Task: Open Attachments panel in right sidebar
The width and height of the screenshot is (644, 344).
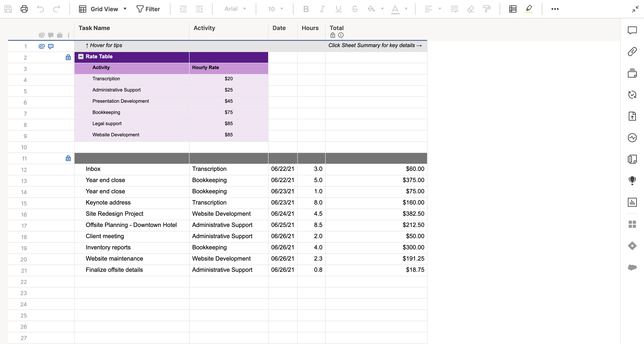Action: pyautogui.click(x=632, y=52)
